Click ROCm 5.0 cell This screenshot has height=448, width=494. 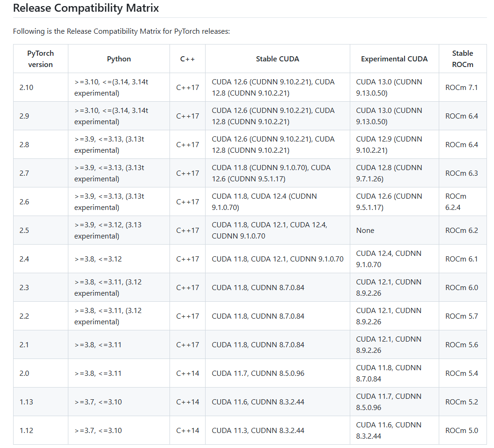click(463, 430)
